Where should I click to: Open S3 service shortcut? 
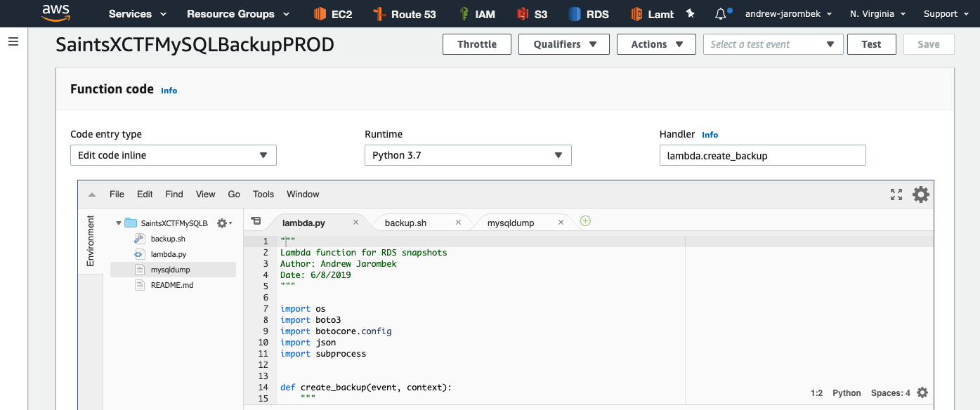point(533,13)
